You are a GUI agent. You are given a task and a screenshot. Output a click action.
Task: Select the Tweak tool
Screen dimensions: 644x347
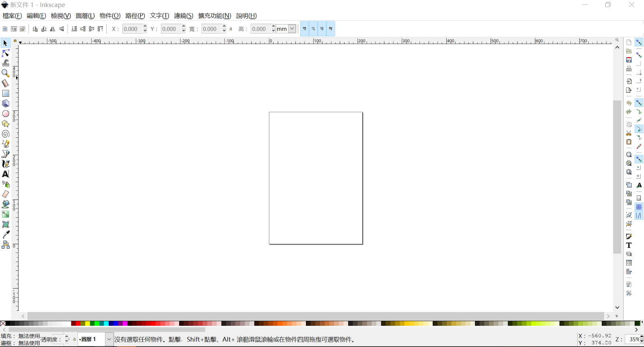click(5, 63)
